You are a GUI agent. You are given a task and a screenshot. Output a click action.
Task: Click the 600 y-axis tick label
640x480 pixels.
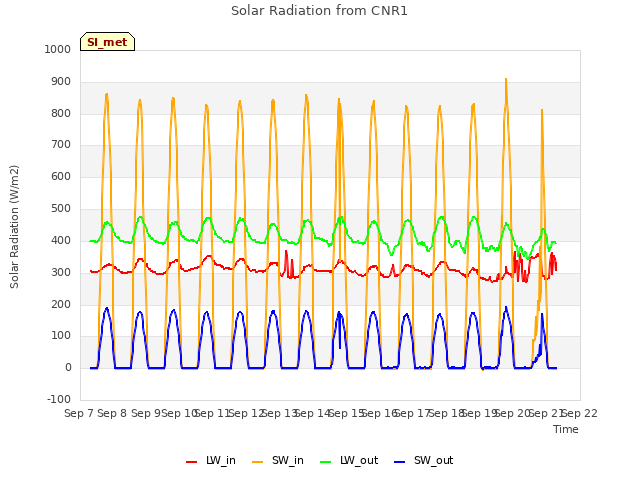tap(61, 177)
